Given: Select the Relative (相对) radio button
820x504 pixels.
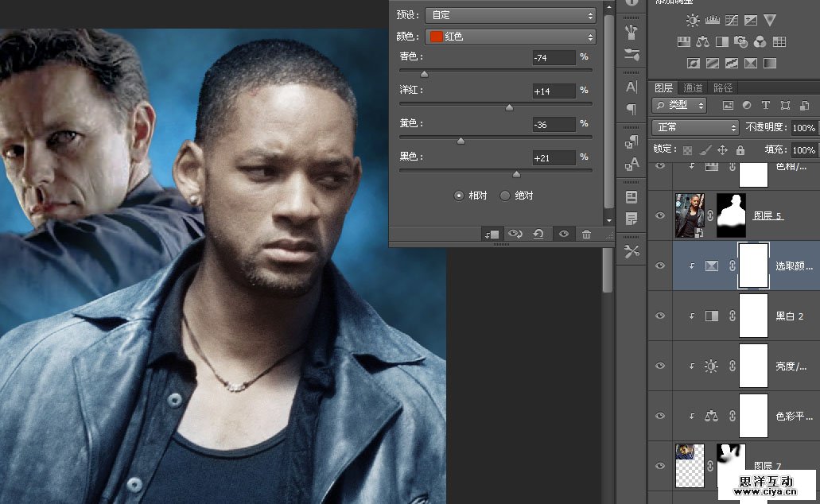Looking at the screenshot, I should point(459,196).
